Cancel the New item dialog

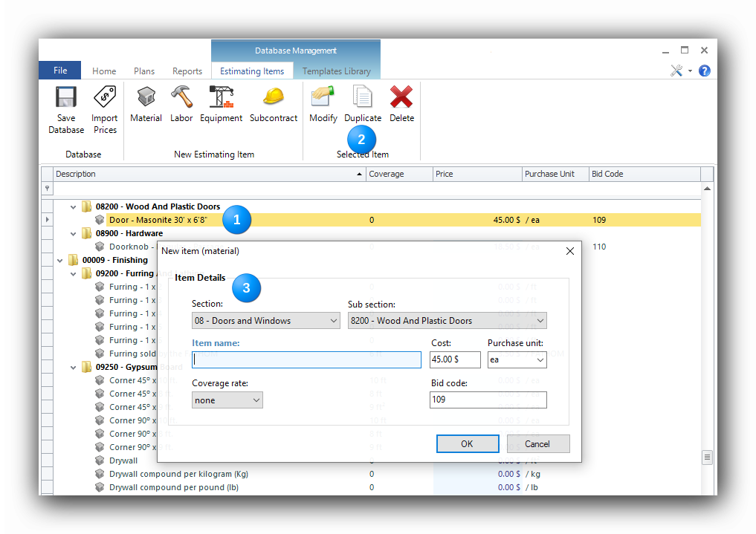537,444
